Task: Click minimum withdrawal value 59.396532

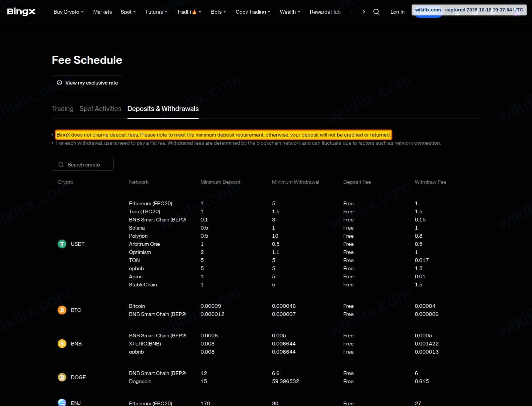Action: (286, 381)
